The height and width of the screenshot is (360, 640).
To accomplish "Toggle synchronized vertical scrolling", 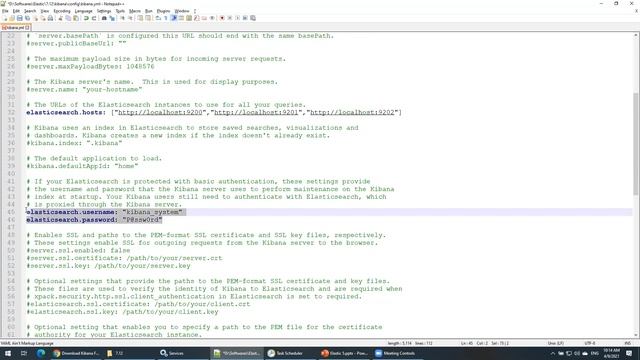I will tap(140, 18).
